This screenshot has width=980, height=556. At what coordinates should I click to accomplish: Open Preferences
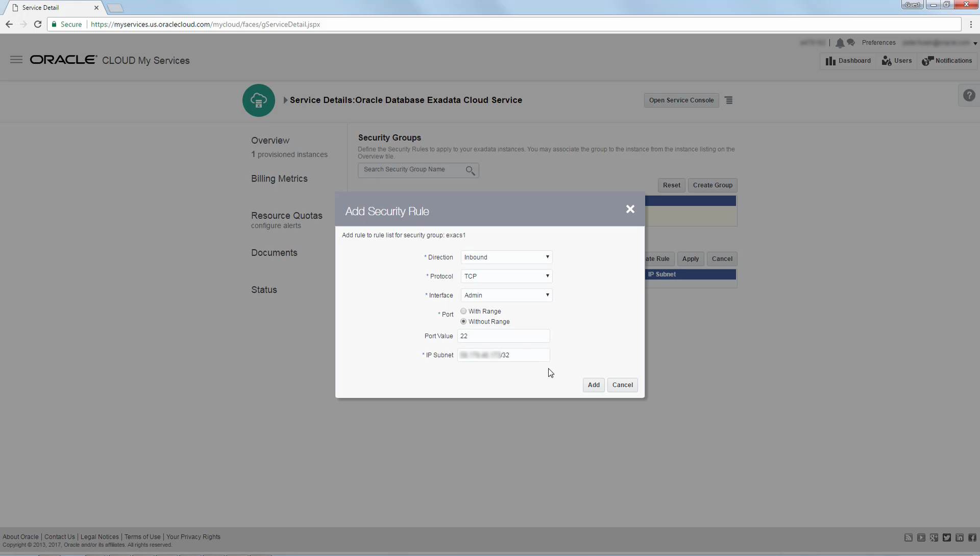coord(878,43)
